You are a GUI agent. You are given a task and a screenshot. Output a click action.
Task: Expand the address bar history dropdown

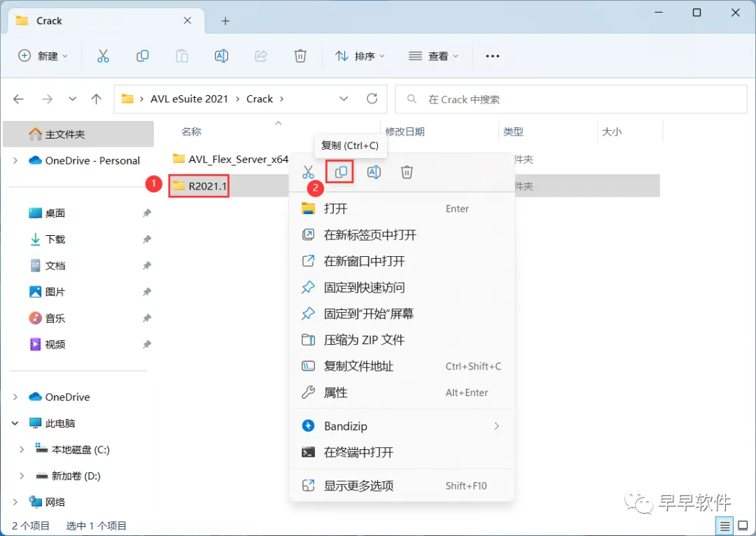pos(344,99)
